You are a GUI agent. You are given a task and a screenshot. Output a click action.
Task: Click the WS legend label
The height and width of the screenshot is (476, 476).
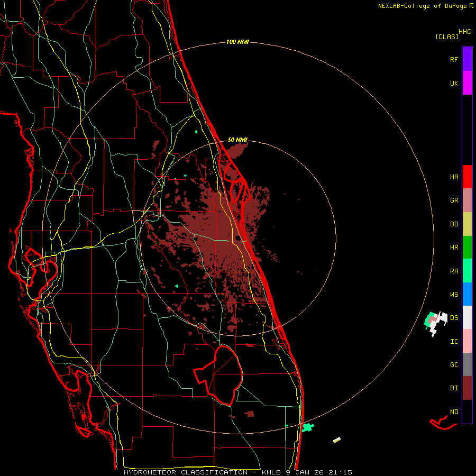pyautogui.click(x=454, y=294)
